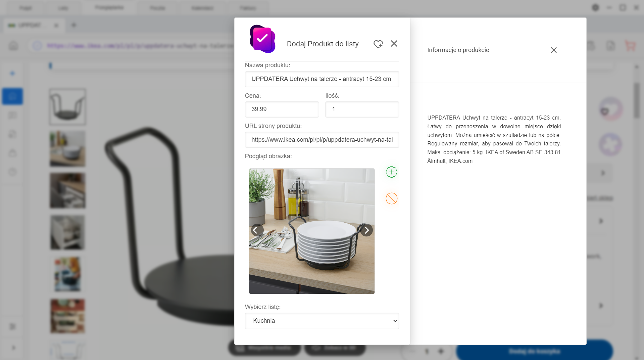Click the blue 'Dodaj do koszyka' button

535,351
